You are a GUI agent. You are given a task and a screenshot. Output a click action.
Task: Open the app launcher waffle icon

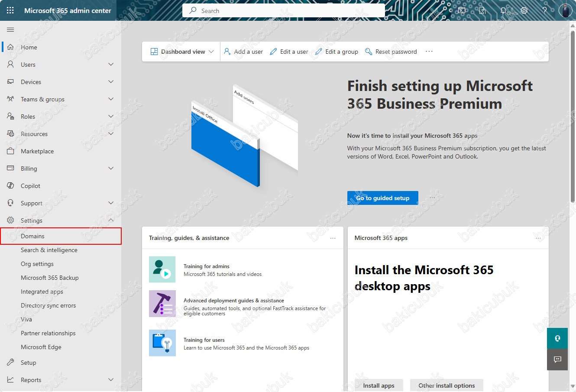click(10, 10)
